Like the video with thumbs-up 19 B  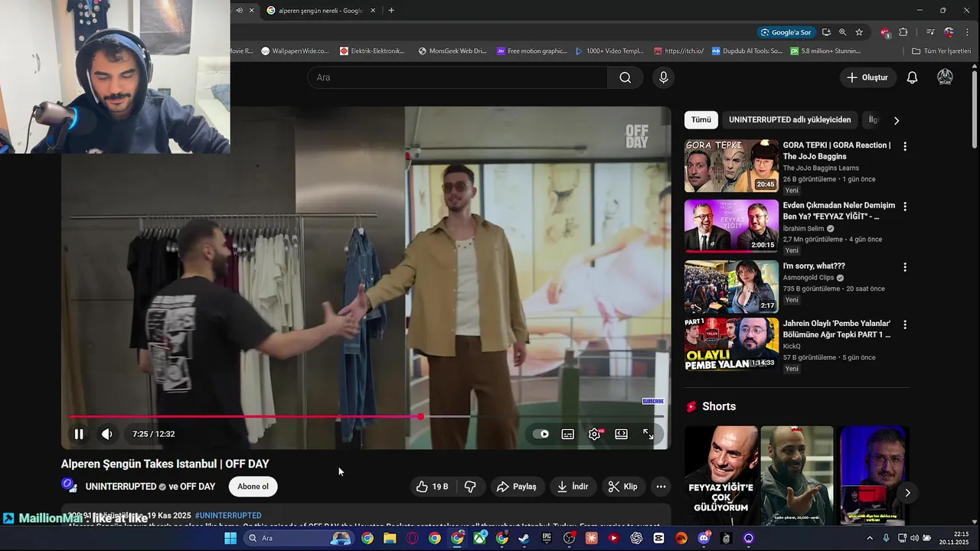point(432,487)
